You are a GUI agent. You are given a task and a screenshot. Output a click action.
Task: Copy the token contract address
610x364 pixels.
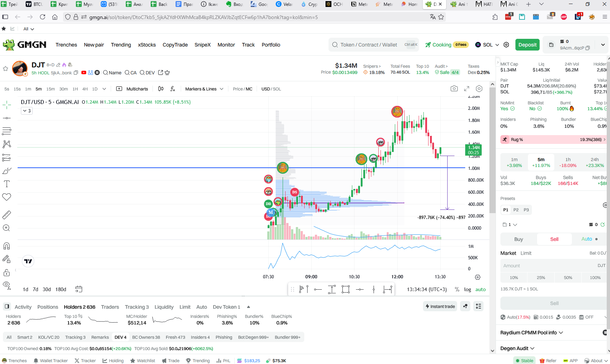point(76,73)
